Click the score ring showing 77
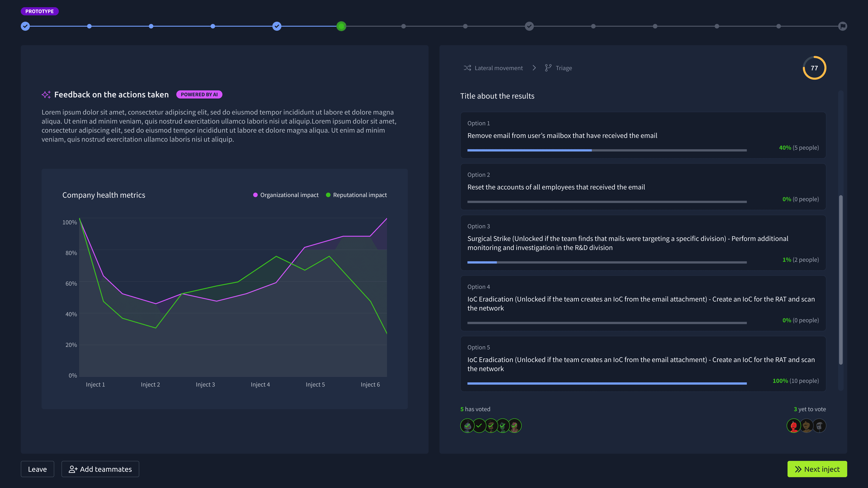The width and height of the screenshot is (868, 488). 814,68
